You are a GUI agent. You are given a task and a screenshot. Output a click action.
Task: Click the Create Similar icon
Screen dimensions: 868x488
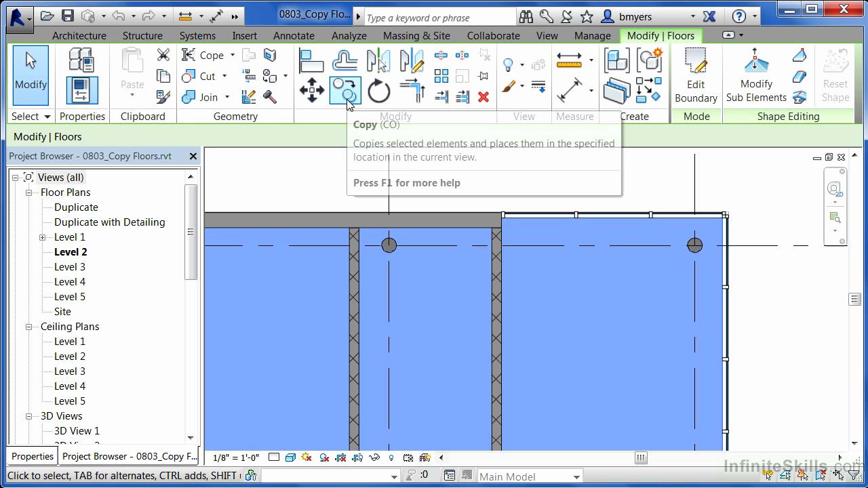coord(649,90)
